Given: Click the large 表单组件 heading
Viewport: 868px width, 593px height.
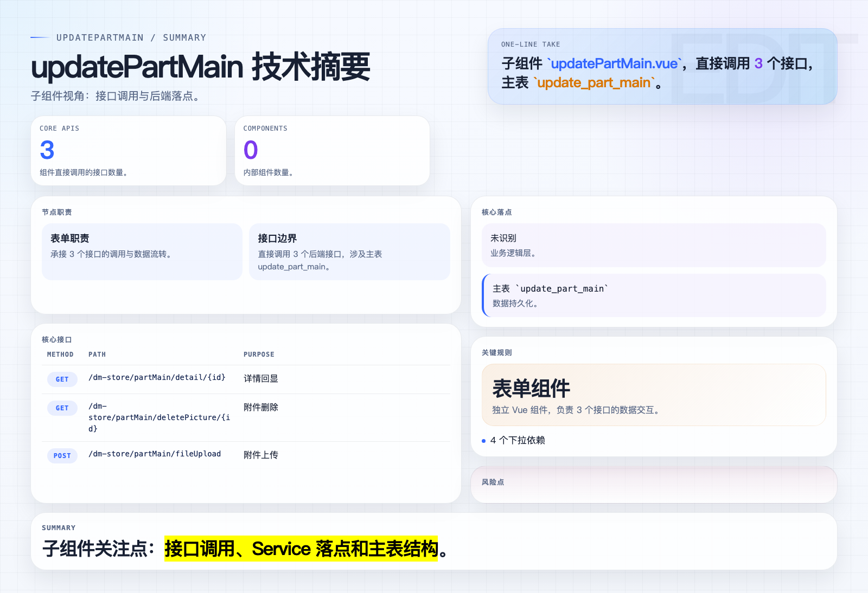Looking at the screenshot, I should coord(531,389).
